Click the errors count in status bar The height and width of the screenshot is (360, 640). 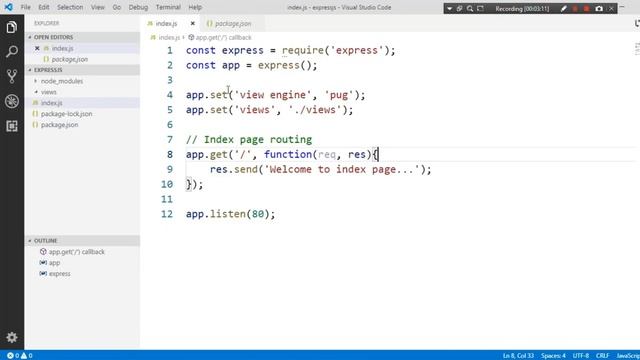(13, 356)
